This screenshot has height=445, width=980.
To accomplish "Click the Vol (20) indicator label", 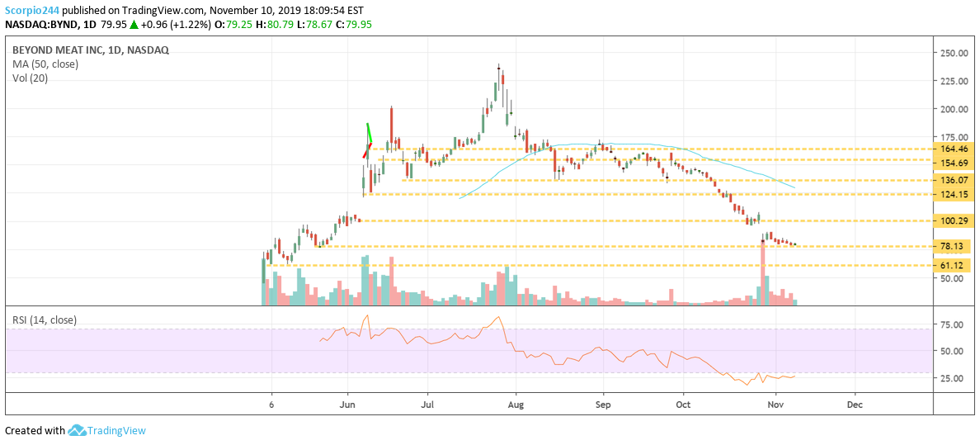I will 30,78.
